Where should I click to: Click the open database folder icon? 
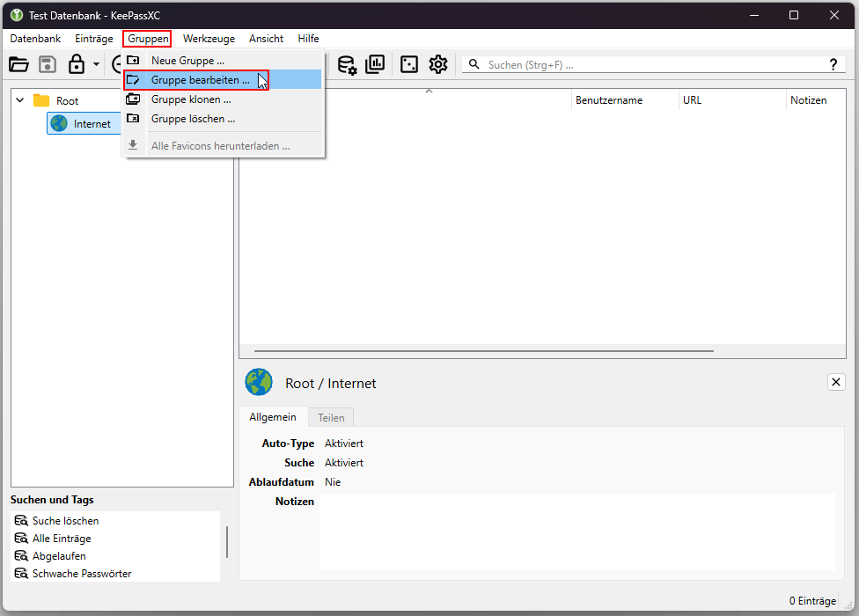(18, 64)
